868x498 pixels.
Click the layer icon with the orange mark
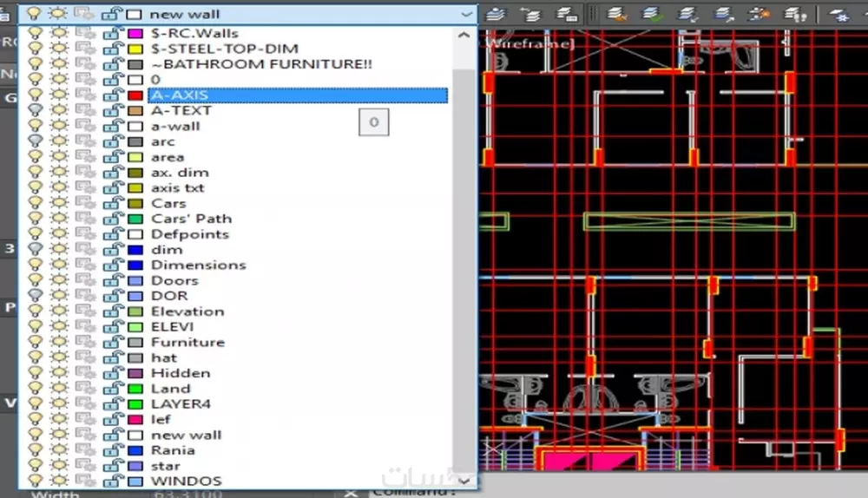616,14
